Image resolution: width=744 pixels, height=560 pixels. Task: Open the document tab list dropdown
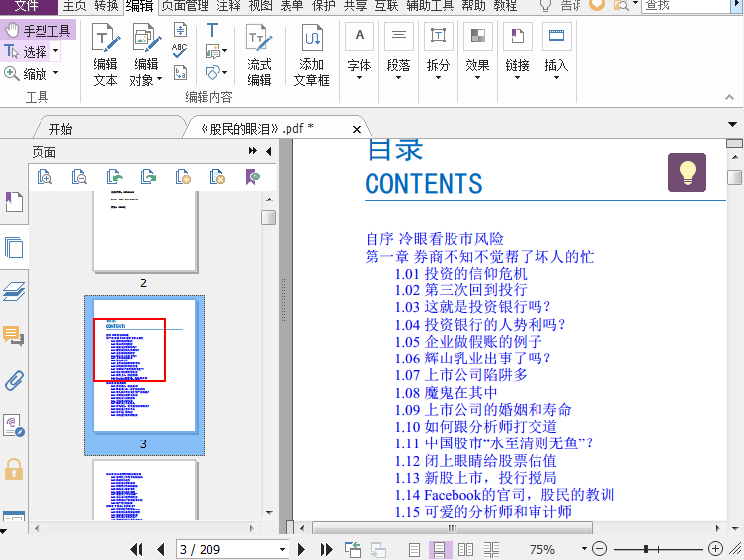click(x=732, y=125)
